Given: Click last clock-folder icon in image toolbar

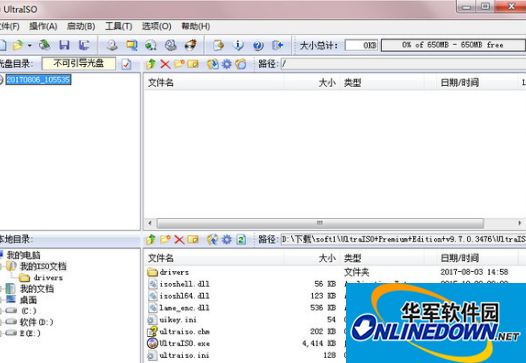Looking at the screenshot, I should coord(241,64).
